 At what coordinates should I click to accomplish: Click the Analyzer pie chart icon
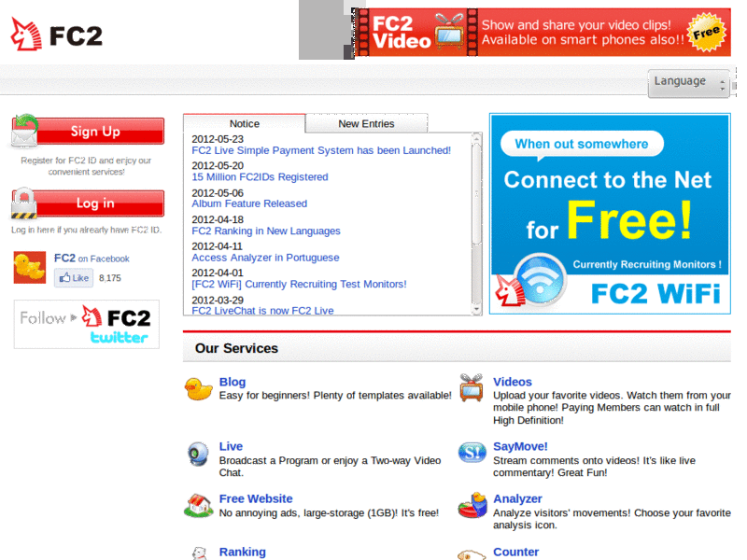tap(472, 506)
